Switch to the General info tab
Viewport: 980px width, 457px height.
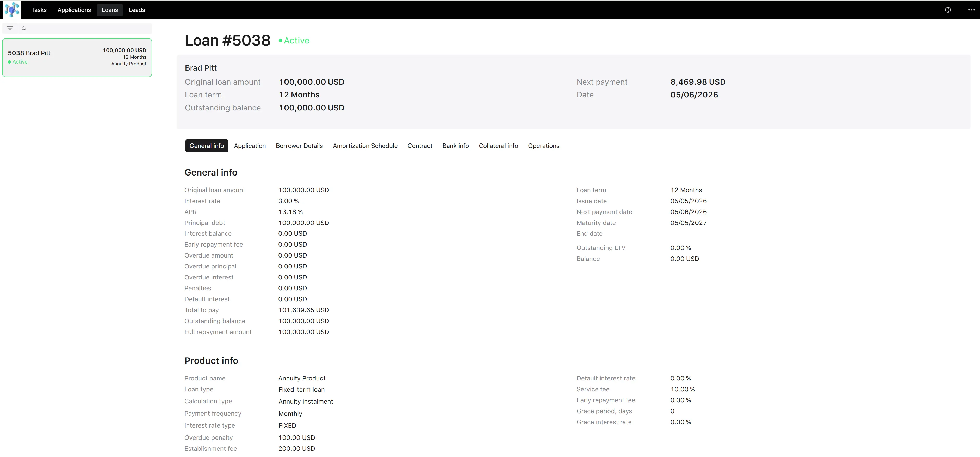pos(207,146)
